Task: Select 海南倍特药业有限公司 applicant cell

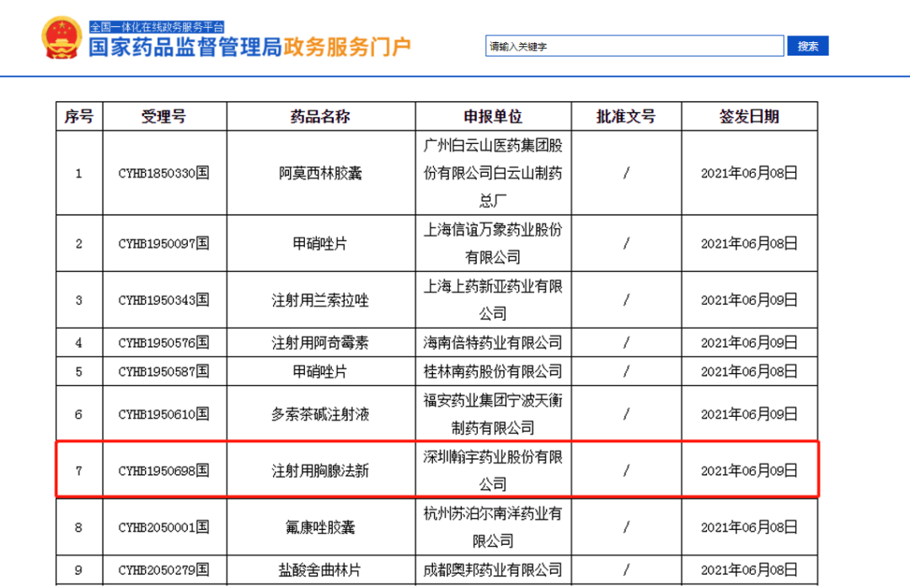Action: [x=493, y=343]
